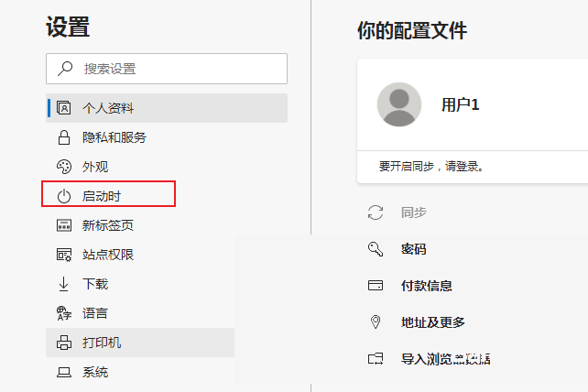Click the 设置 page title
588x392 pixels.
click(x=68, y=27)
